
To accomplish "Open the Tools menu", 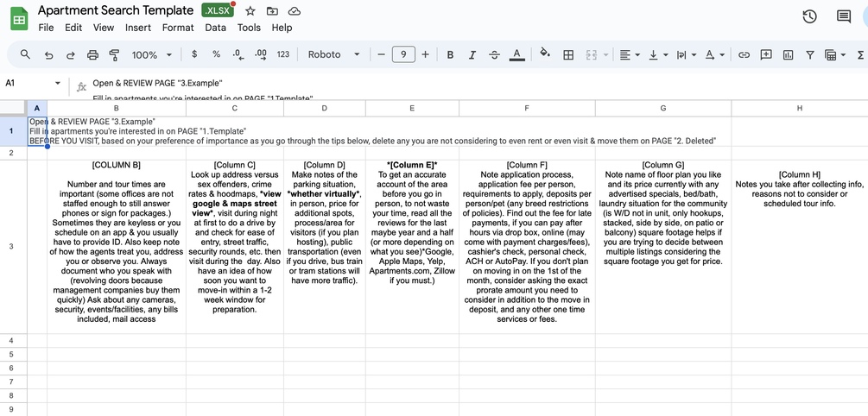I will (x=249, y=28).
